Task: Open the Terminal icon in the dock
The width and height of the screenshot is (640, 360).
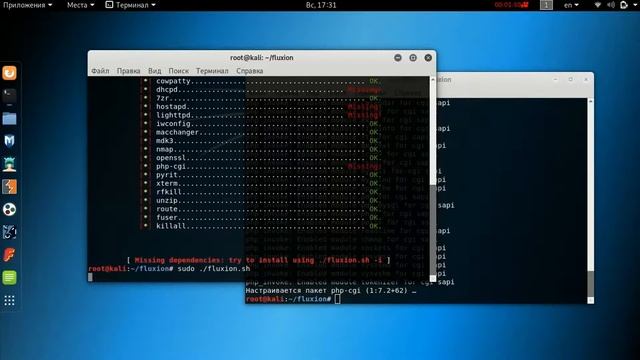Action: [x=9, y=96]
